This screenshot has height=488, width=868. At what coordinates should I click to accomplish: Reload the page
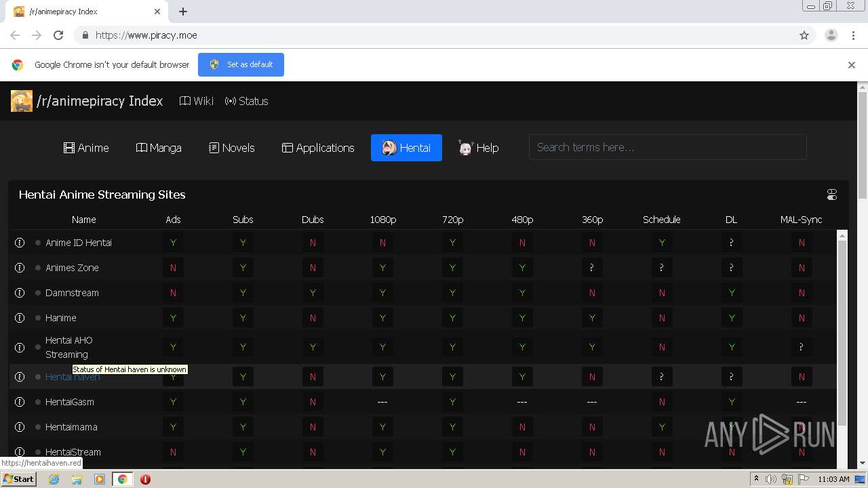(58, 35)
